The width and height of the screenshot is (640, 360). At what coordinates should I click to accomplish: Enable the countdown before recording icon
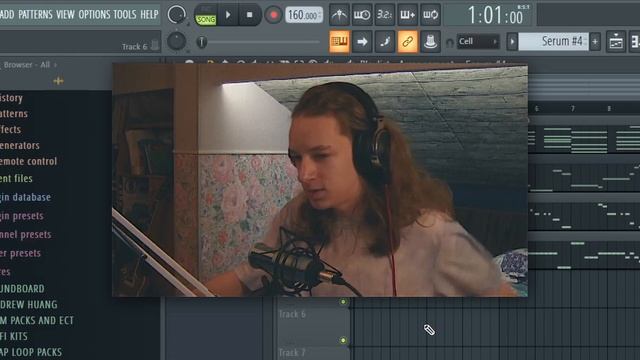pos(384,15)
